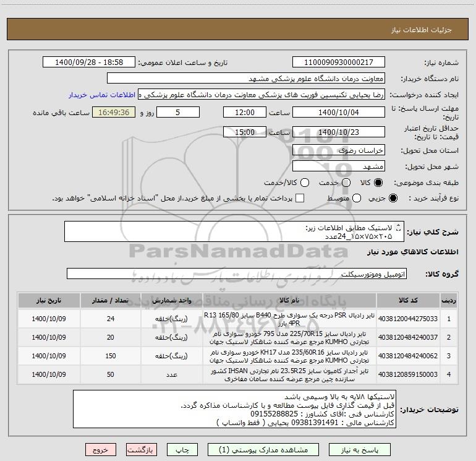Click the remaining time countdown 16:49:36

click(114, 112)
